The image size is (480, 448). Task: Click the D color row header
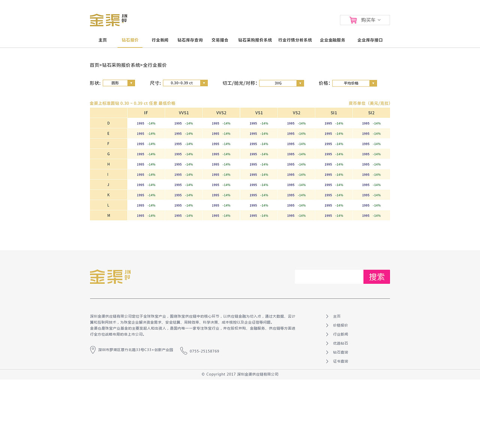pyautogui.click(x=109, y=123)
